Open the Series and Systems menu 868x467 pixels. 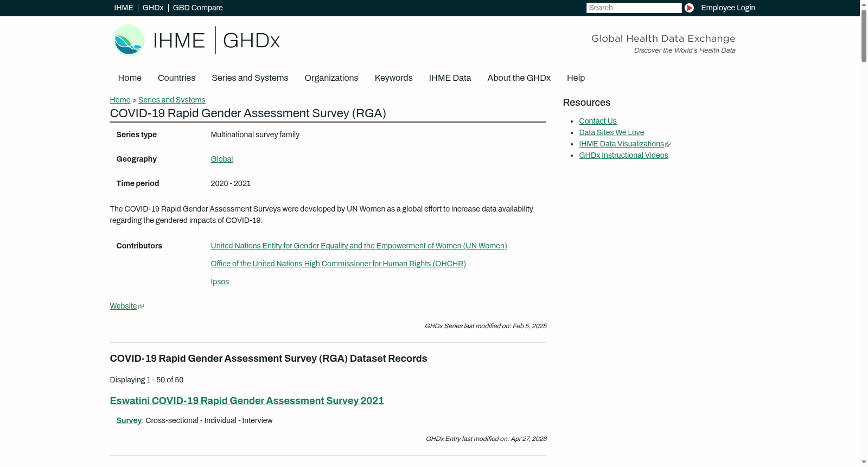(250, 78)
